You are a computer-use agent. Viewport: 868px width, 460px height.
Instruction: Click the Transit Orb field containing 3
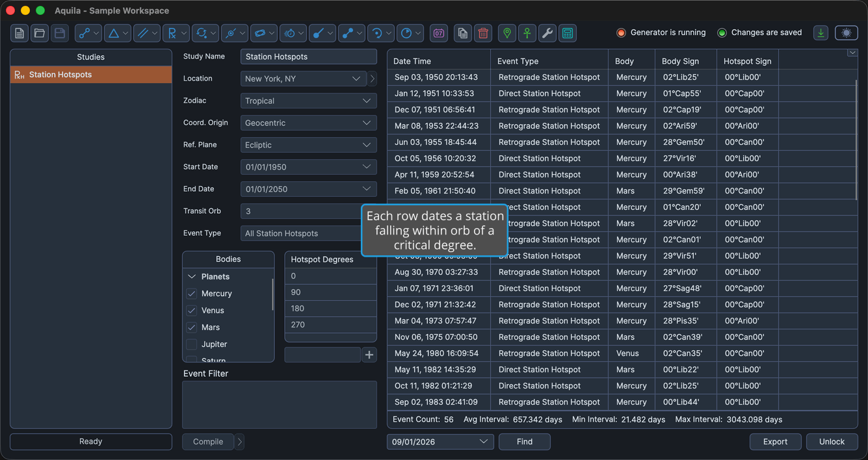click(309, 211)
